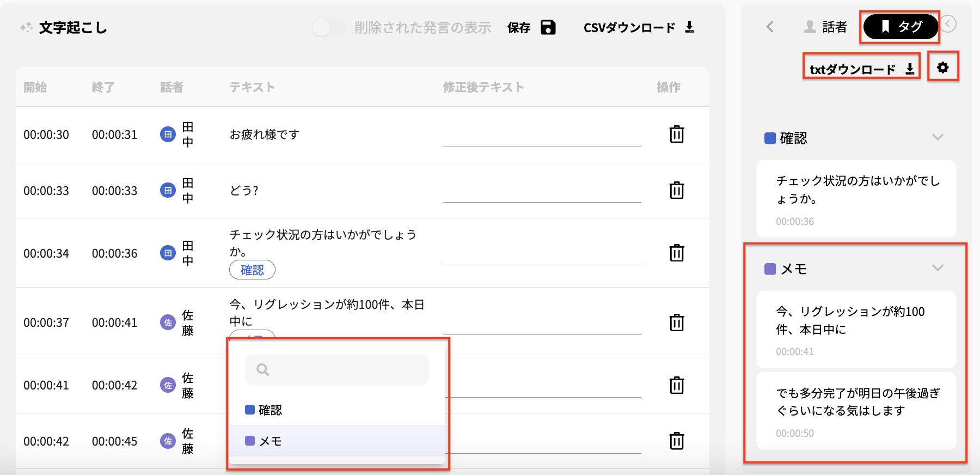980x475 pixels.
Task: Delete the お疲れ様です row with trash icon
Action: (677, 134)
